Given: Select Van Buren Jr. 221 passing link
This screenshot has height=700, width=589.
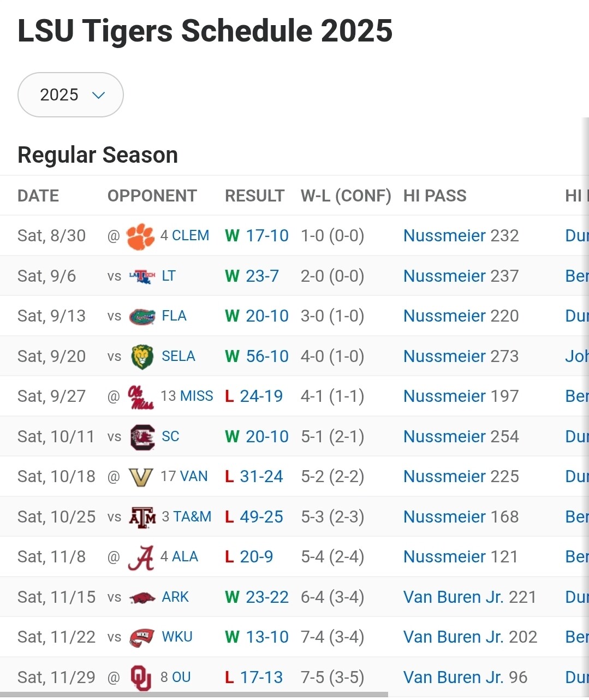Looking at the screenshot, I should tap(469, 597).
